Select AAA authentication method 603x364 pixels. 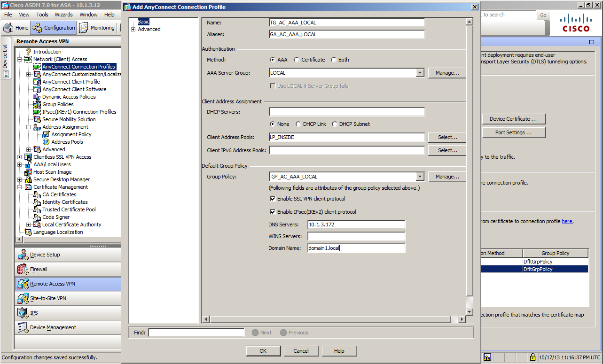coord(273,60)
